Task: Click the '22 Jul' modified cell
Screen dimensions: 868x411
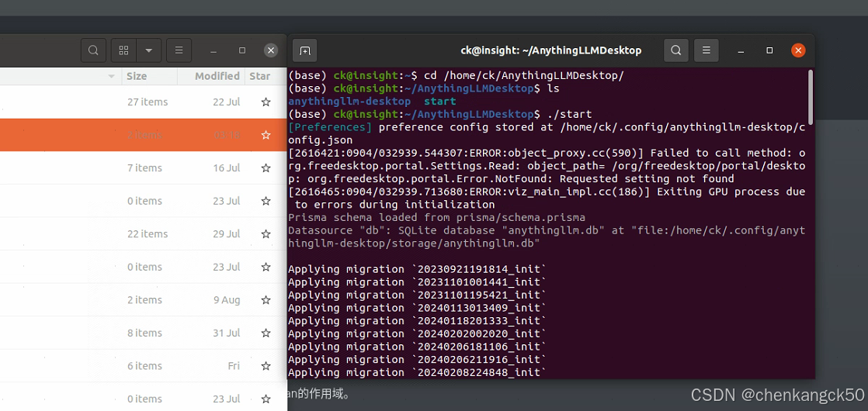Action: pyautogui.click(x=227, y=102)
